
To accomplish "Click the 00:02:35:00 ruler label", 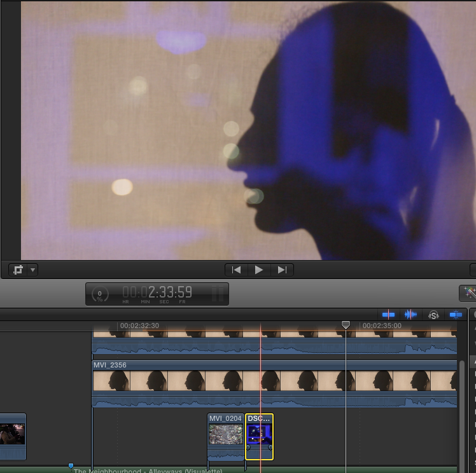I will coord(382,326).
